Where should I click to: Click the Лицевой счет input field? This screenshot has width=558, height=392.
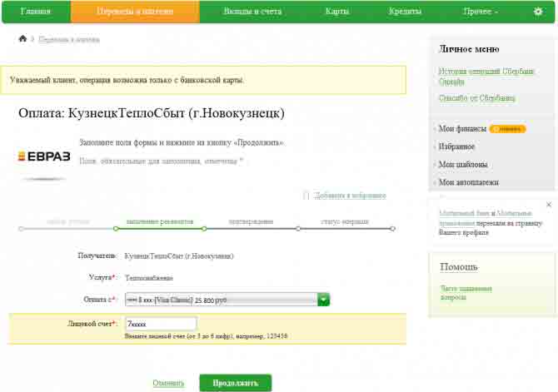click(x=161, y=324)
